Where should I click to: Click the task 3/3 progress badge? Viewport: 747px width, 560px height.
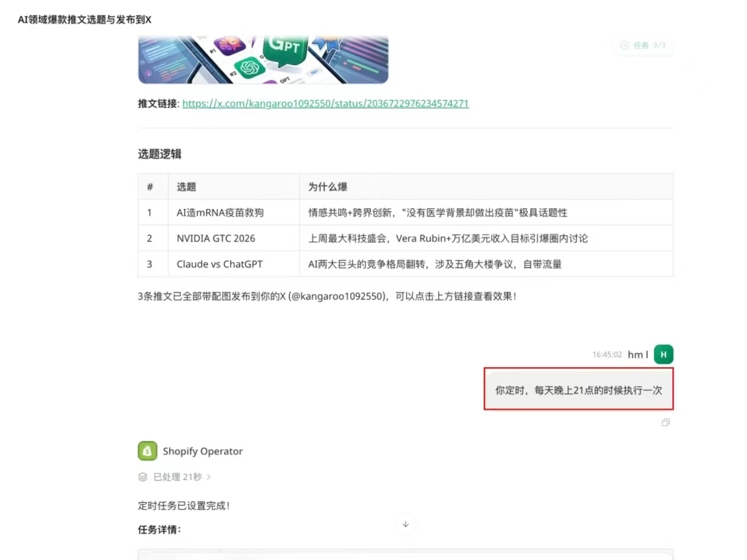point(642,45)
